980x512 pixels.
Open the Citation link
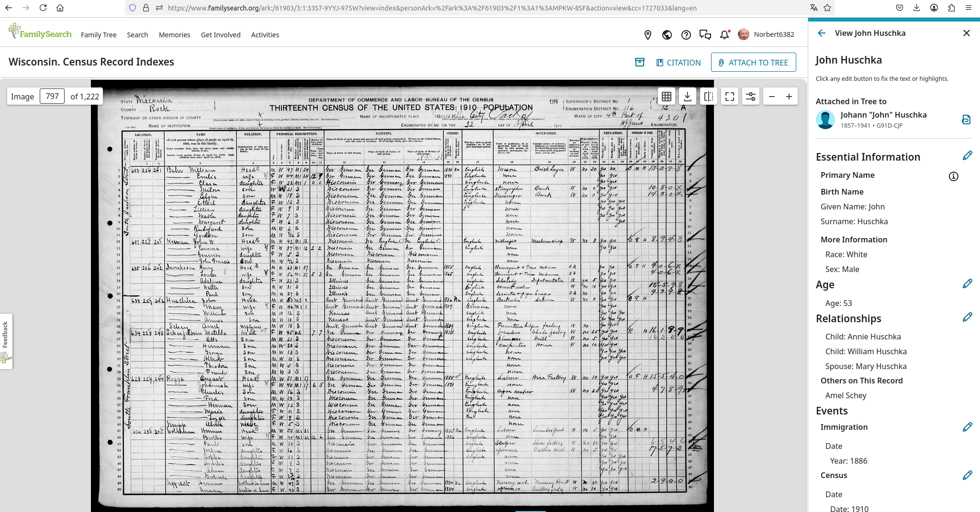pyautogui.click(x=678, y=63)
